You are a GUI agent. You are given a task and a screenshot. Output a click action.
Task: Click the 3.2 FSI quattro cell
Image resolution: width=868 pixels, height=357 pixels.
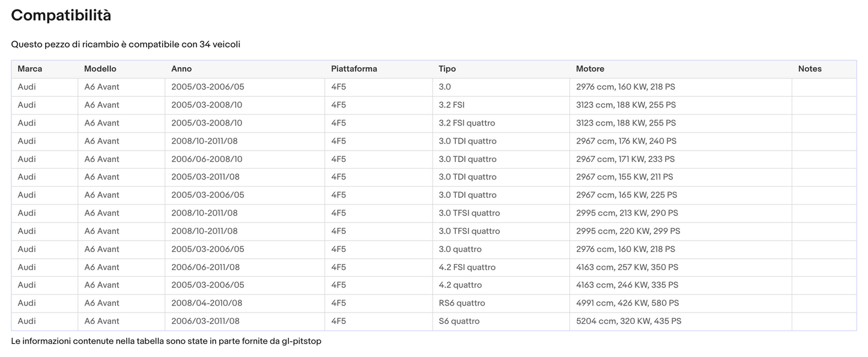click(467, 123)
